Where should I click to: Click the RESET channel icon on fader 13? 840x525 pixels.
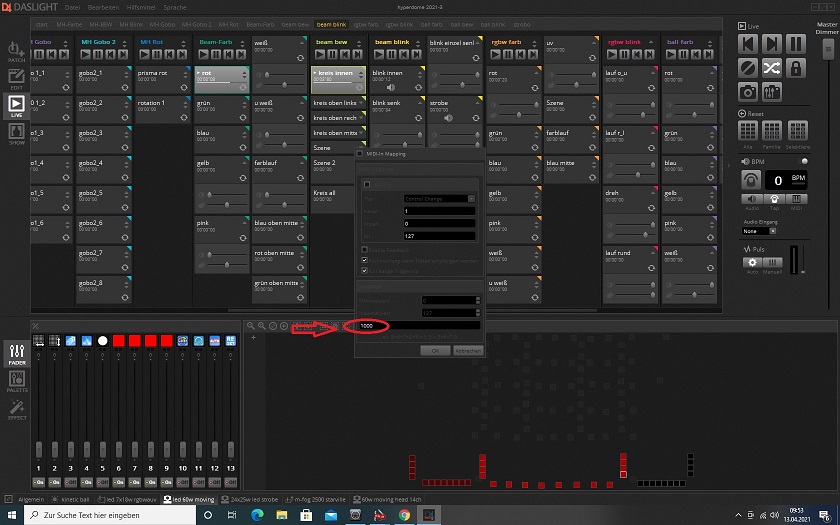(231, 340)
